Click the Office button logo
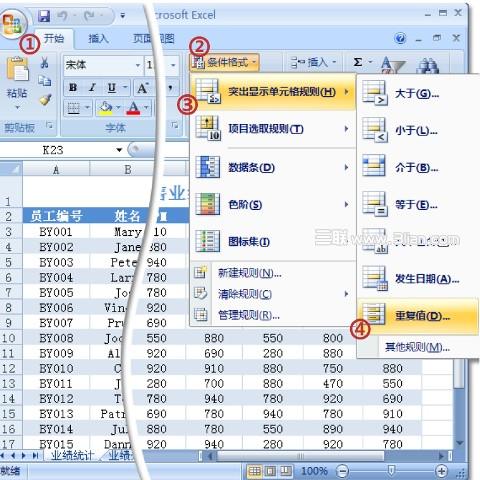The width and height of the screenshot is (480, 480). point(13,23)
